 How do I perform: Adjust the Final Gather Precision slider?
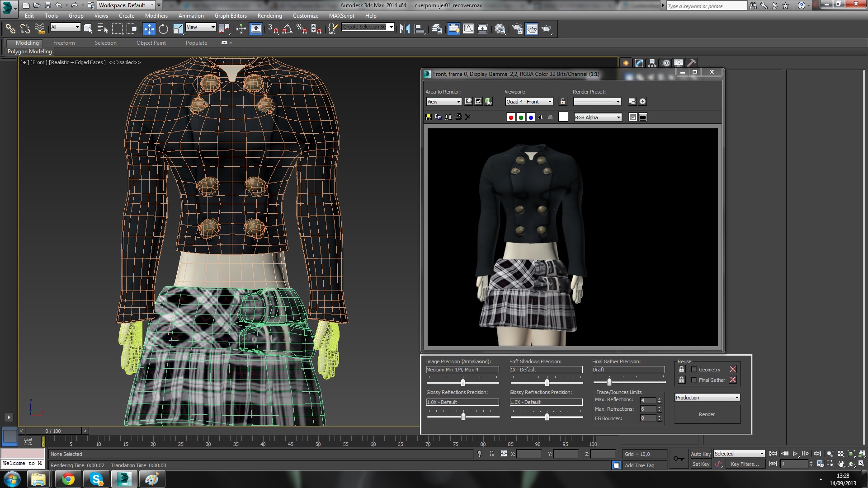(609, 382)
